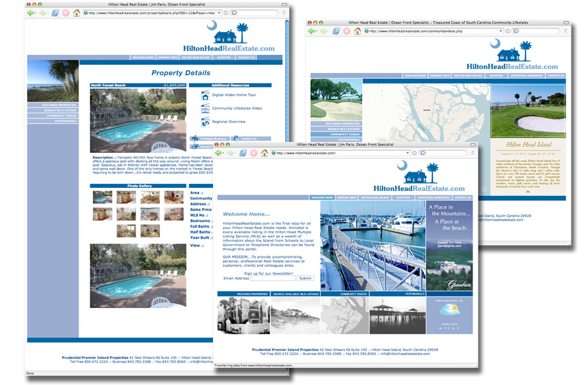
Task: Click Contact Us tab on the homepage window
Action: pyautogui.click(x=463, y=197)
